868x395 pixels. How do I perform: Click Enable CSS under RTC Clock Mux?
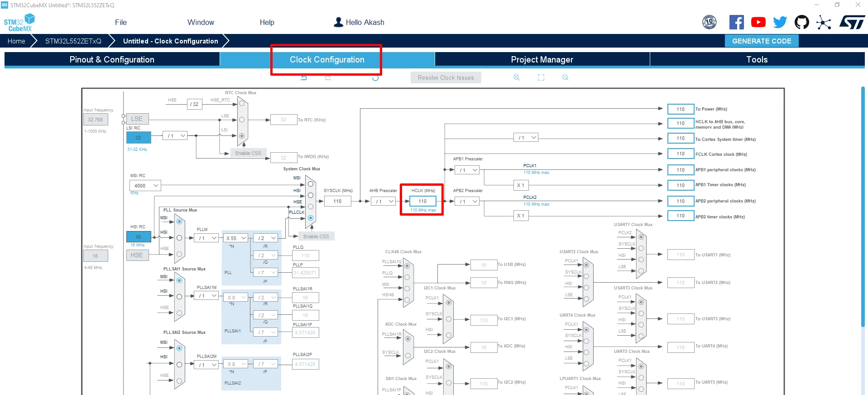point(248,153)
